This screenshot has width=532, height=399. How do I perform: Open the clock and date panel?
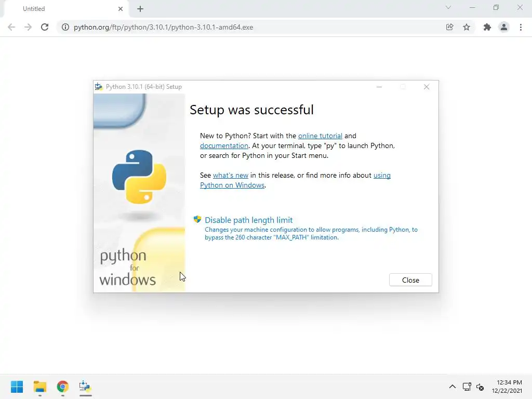[x=507, y=387]
